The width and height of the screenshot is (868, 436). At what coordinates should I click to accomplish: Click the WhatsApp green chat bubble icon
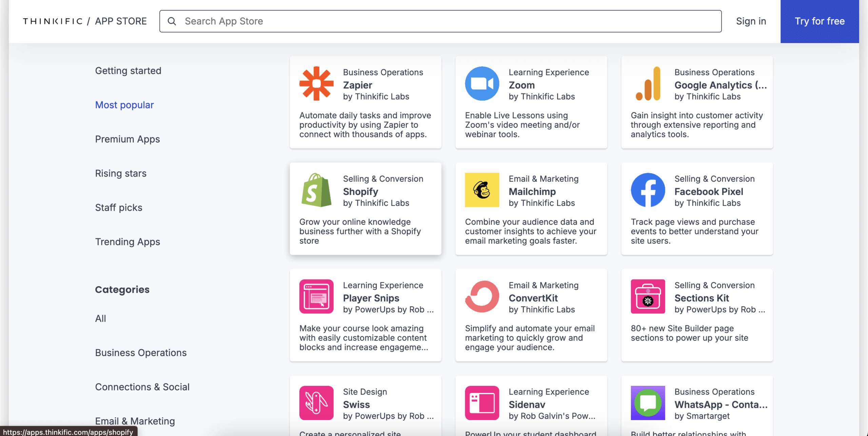(x=648, y=403)
